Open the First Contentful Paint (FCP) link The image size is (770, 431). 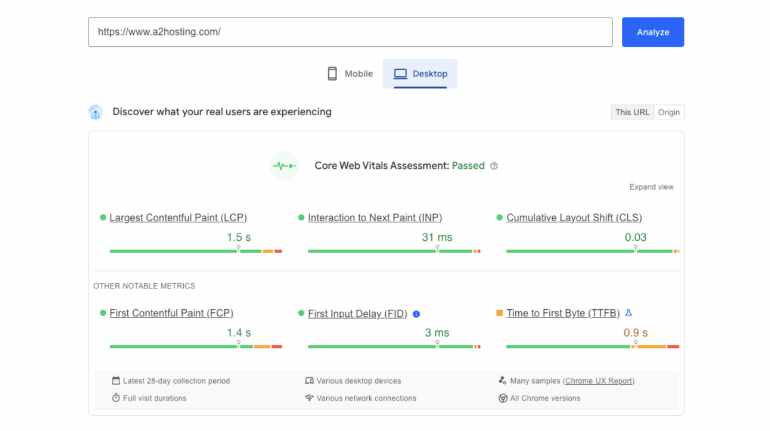point(171,313)
